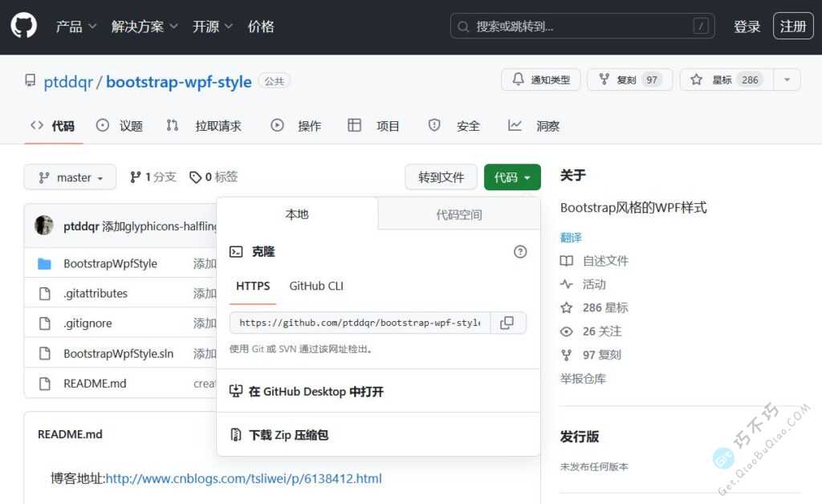Click the clone URL text field
The width and height of the screenshot is (822, 504).
click(x=360, y=323)
